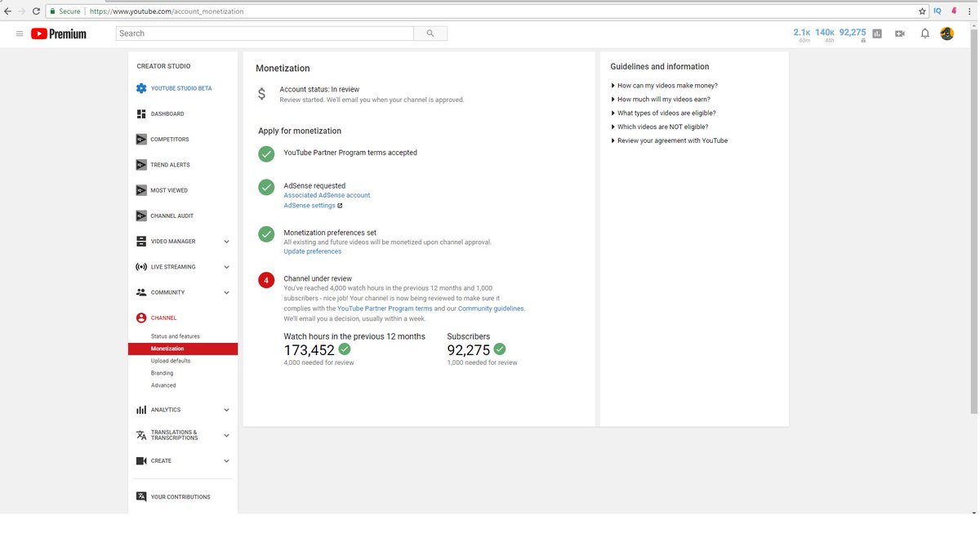980x551 pixels.
Task: Expand 'Which videos are NOT eligible?'
Action: point(660,127)
